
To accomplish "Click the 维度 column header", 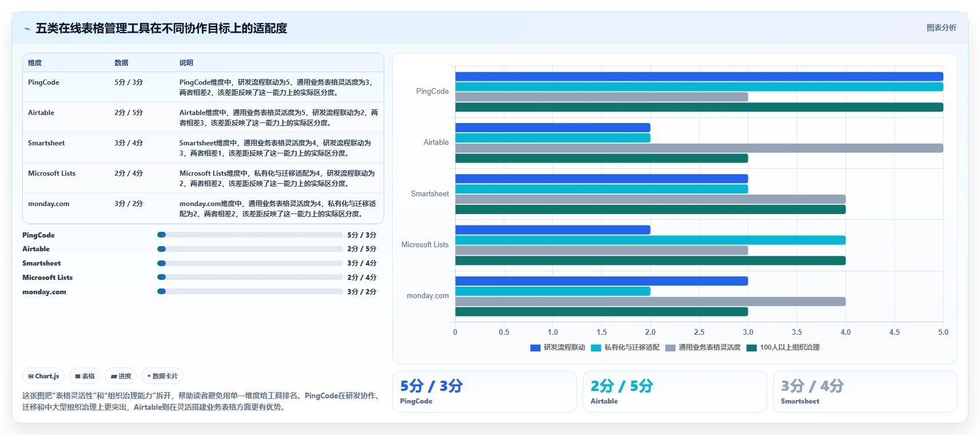I will click(35, 63).
